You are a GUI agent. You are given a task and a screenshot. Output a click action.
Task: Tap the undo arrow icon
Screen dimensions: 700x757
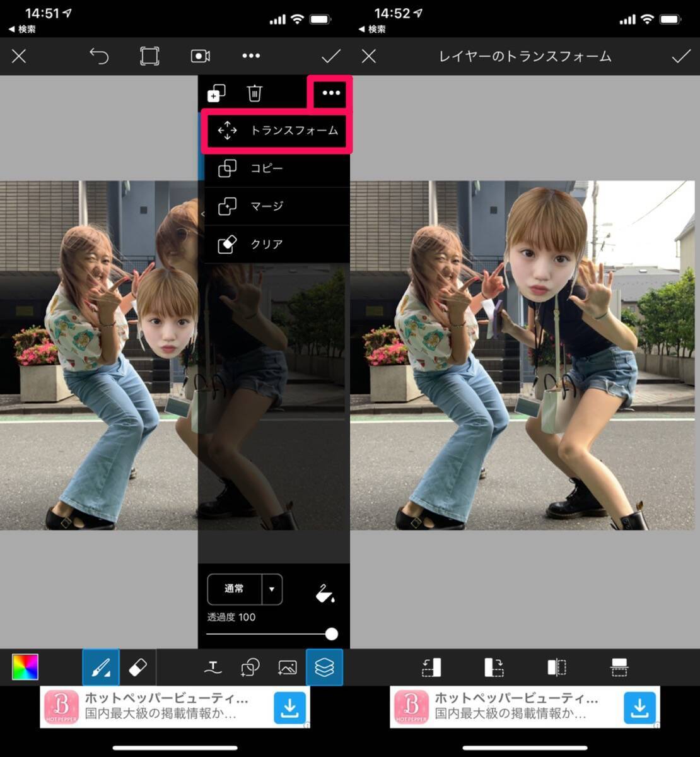(99, 56)
